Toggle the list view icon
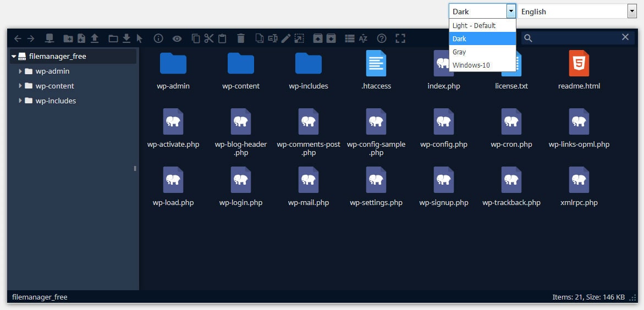The height and width of the screenshot is (310, 644). tap(349, 38)
